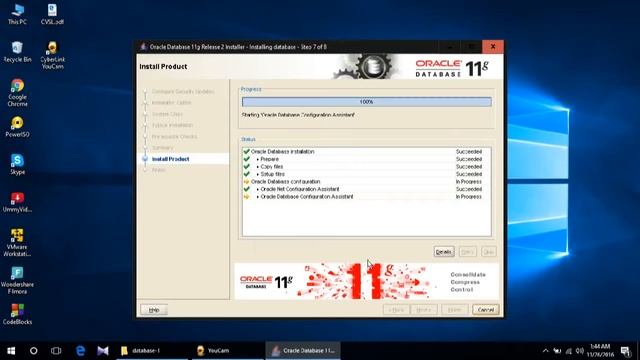Open Visual Studio taskbar icon
Screen dimensions: 640x360
click(103, 351)
